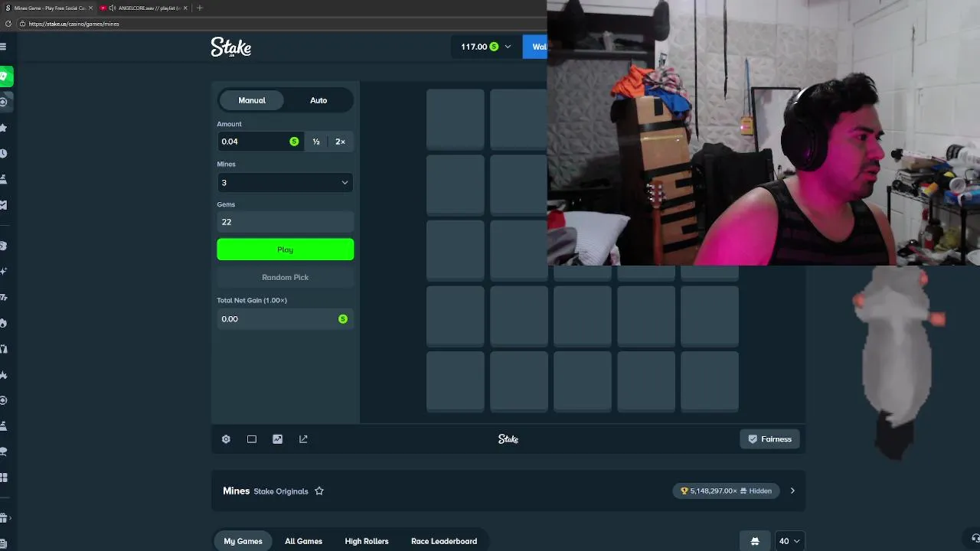Click coin icon in Total Net Gain field
This screenshot has width=980, height=551.
343,319
